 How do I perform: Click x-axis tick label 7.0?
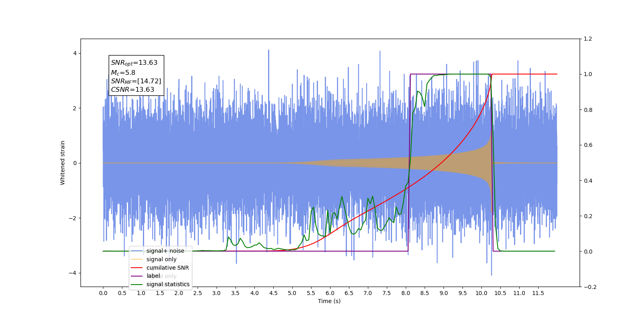point(368,293)
